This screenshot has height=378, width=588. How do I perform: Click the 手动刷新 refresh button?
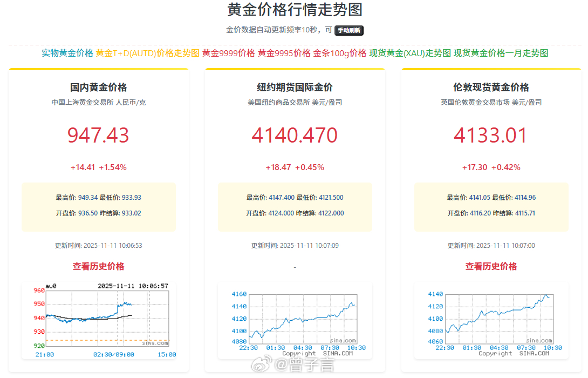pos(350,31)
